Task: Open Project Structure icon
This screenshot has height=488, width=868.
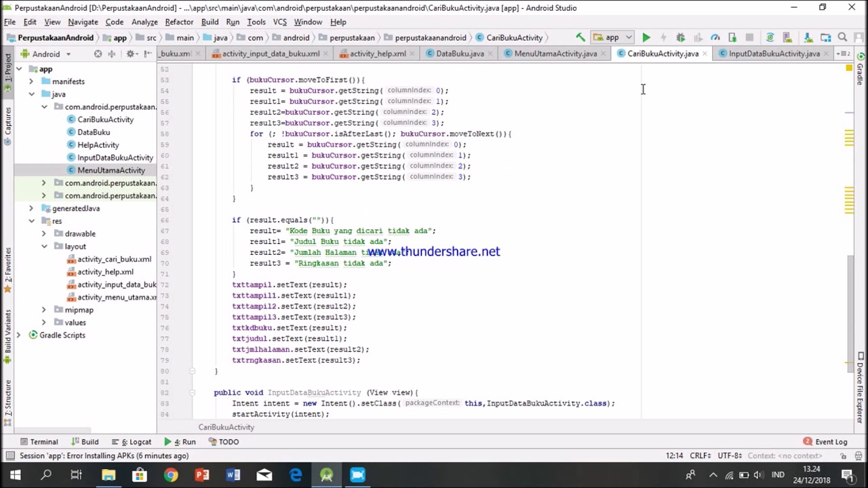Action: pyautogui.click(x=825, y=37)
